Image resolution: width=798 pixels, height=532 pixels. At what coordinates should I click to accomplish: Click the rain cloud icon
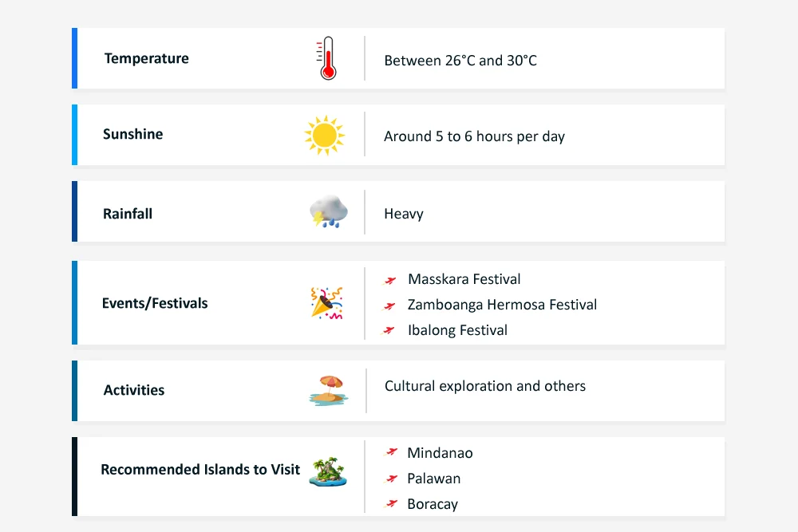click(328, 212)
